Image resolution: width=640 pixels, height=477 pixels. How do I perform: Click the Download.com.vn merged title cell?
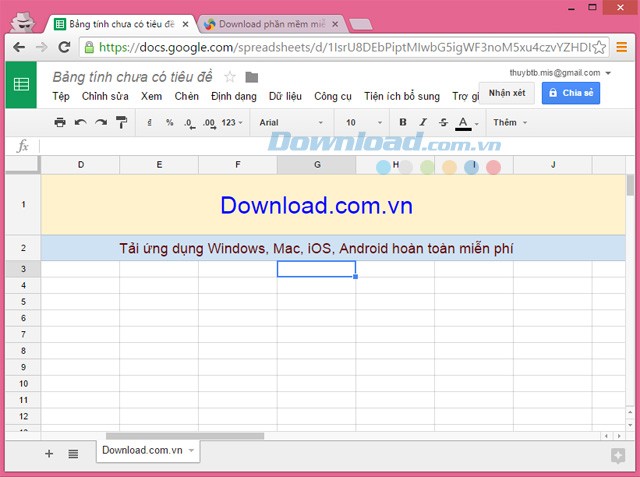[x=333, y=205]
